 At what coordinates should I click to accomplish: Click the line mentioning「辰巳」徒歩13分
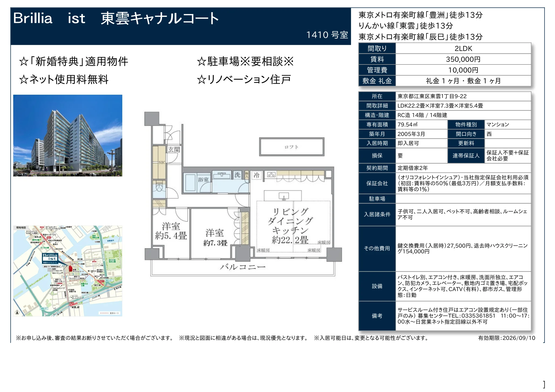tap(421, 37)
